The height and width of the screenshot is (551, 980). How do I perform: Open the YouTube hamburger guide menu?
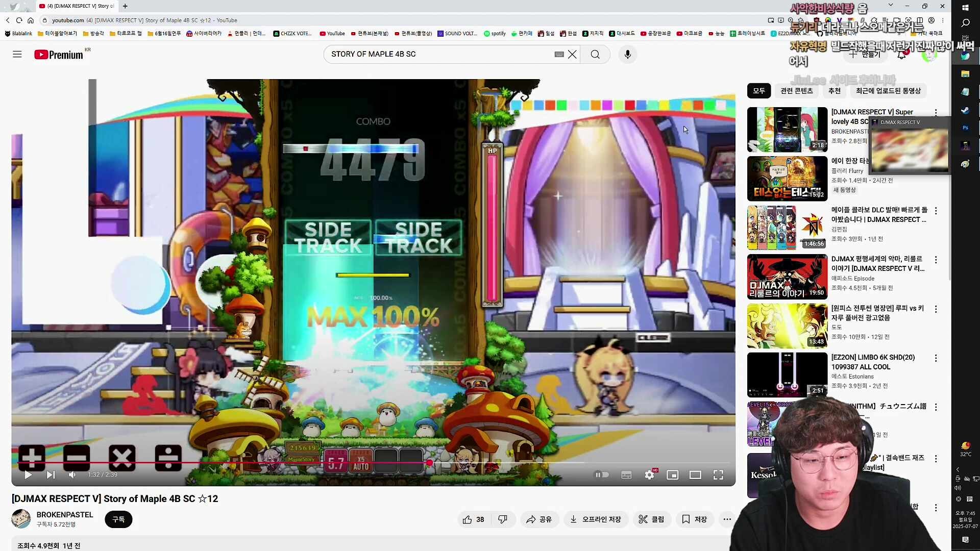click(x=17, y=54)
